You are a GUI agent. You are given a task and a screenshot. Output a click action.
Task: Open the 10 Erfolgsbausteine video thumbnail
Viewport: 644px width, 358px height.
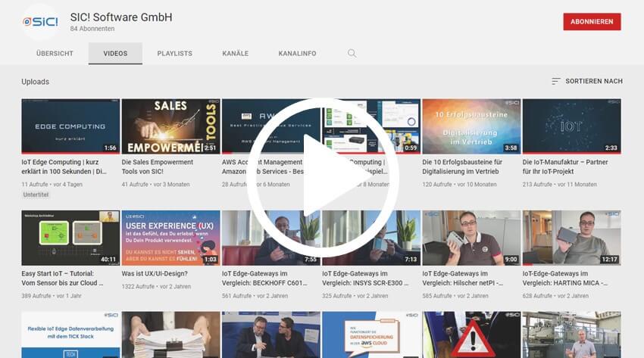tap(471, 126)
